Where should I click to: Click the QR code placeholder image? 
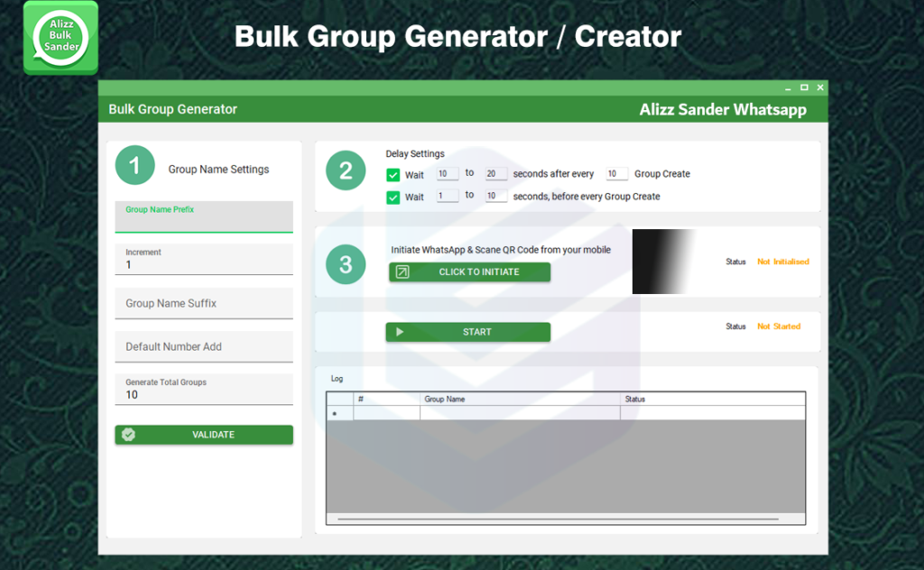(x=664, y=262)
